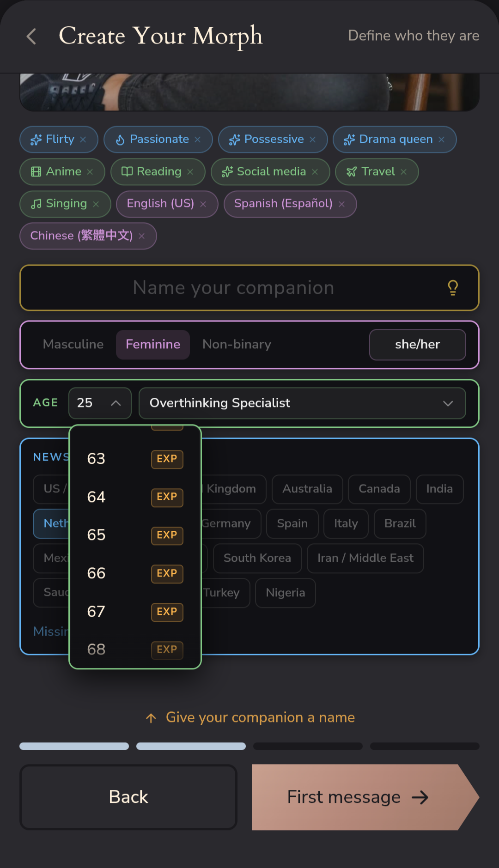499x868 pixels.
Task: Click the Back button
Action: pos(128,797)
